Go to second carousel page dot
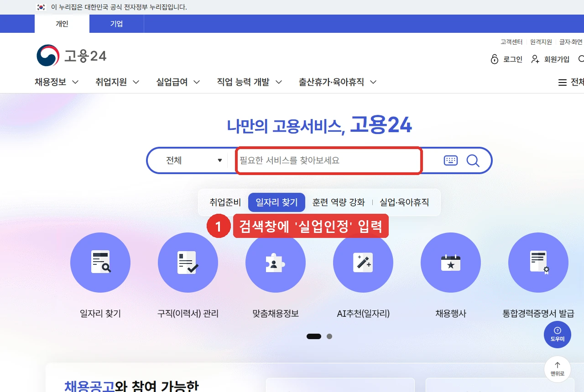 329,336
